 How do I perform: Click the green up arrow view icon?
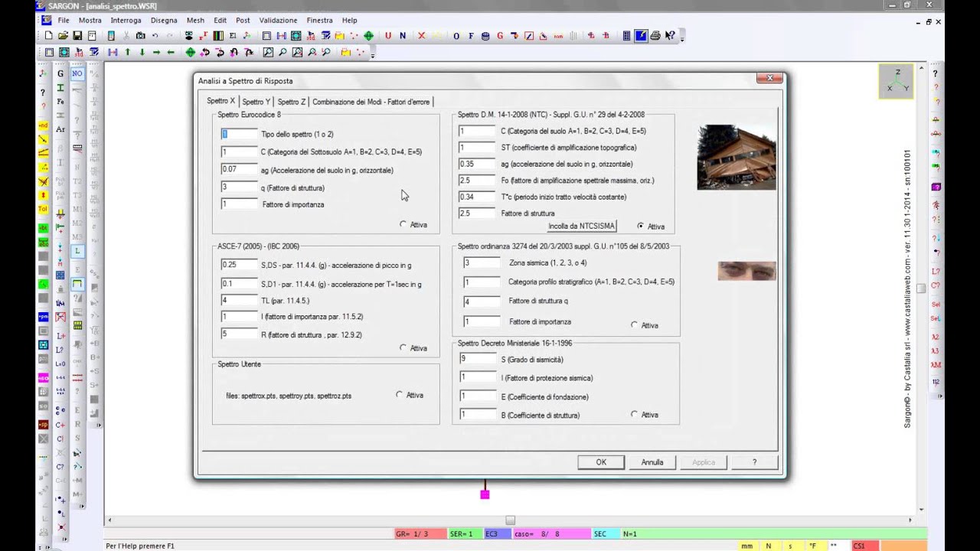[x=127, y=53]
